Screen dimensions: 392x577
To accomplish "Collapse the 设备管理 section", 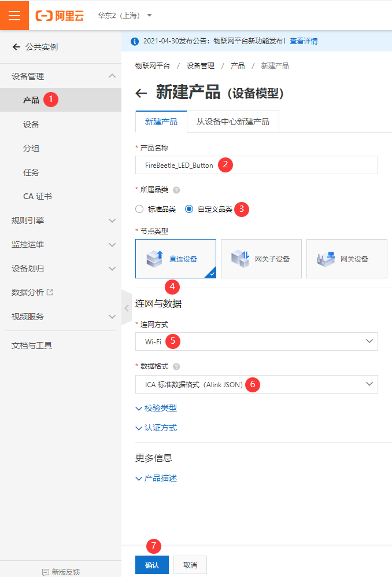I will (x=112, y=76).
